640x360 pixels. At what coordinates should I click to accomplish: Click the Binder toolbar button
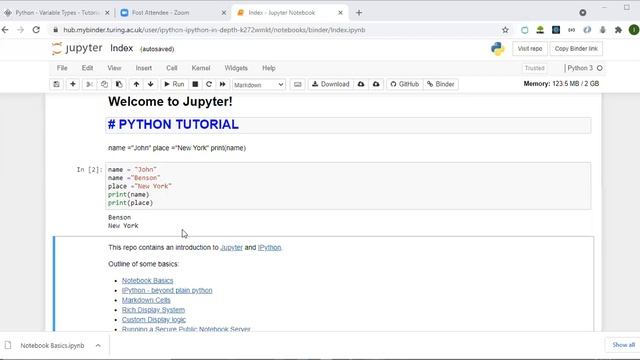coord(440,84)
